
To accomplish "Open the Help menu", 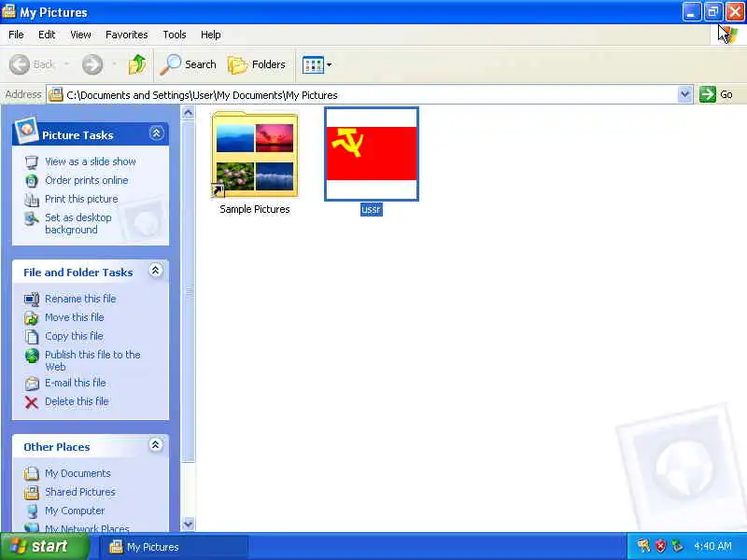I will tap(211, 35).
